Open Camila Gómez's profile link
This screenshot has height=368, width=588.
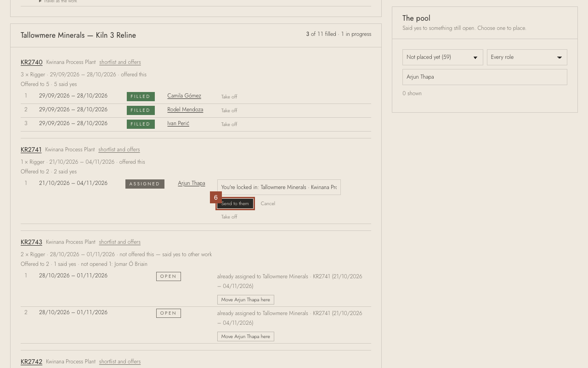click(x=184, y=96)
